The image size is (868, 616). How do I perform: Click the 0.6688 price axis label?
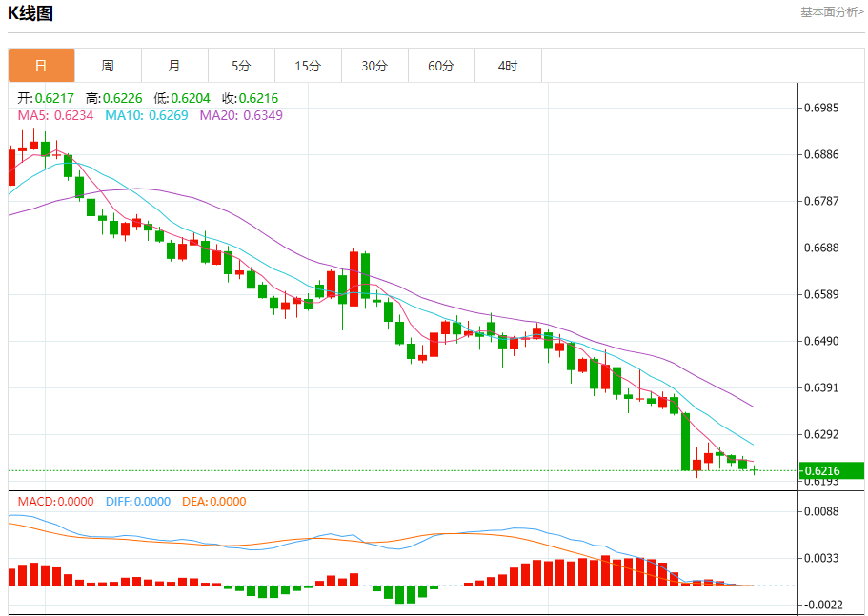821,248
